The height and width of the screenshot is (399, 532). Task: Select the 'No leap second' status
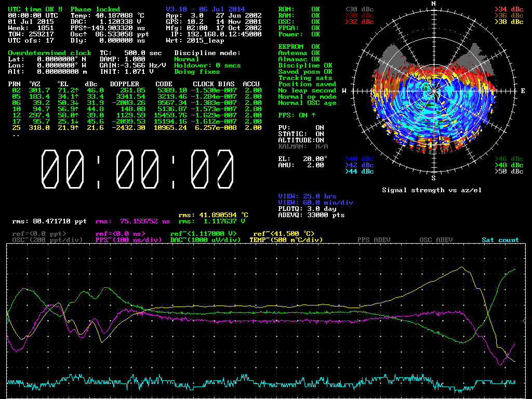(308, 90)
